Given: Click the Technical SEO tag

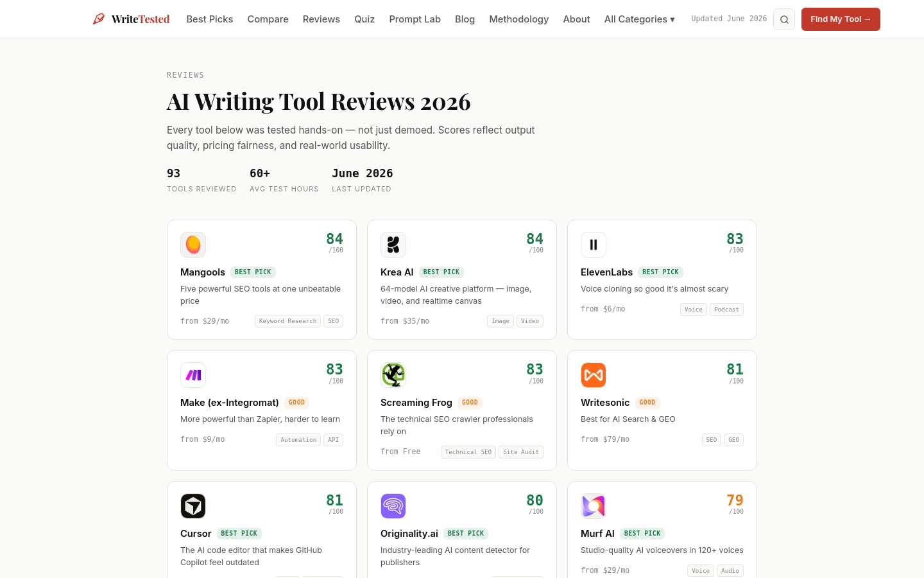Looking at the screenshot, I should 468,452.
